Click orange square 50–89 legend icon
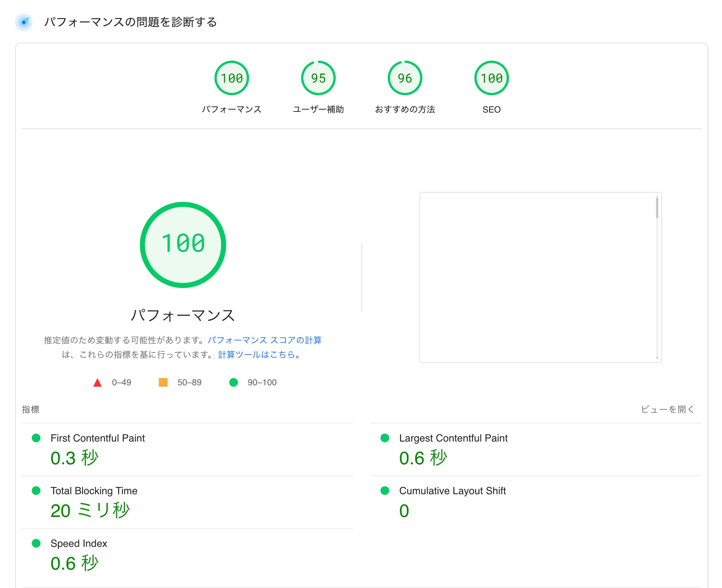The image size is (722, 588). pos(163,382)
